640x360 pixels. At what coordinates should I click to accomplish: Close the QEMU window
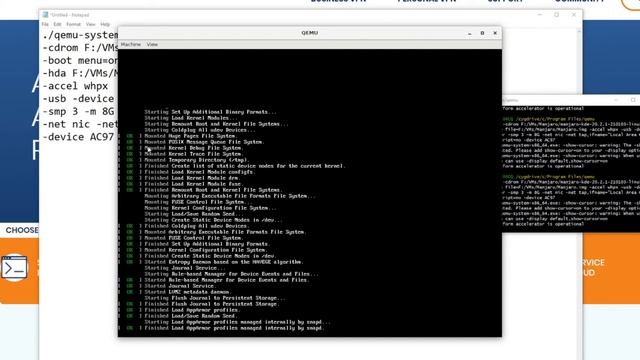pos(495,33)
